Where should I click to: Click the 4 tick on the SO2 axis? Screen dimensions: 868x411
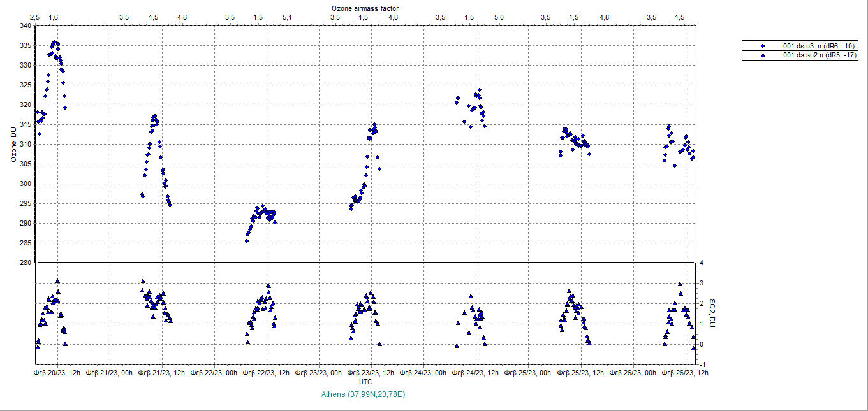coord(701,263)
